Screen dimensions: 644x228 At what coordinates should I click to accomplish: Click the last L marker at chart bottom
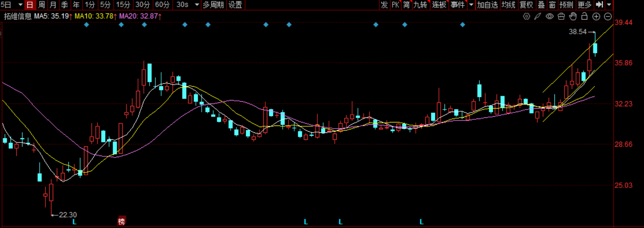coord(421,222)
